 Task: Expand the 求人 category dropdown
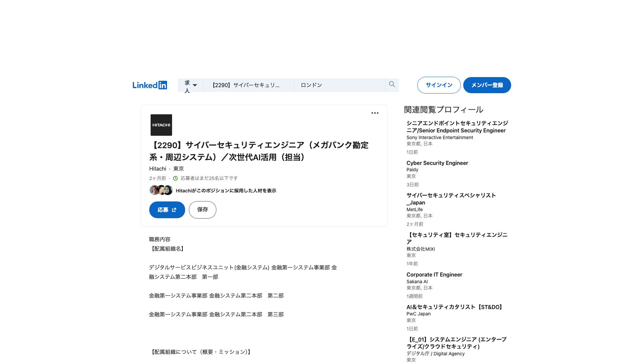(191, 85)
